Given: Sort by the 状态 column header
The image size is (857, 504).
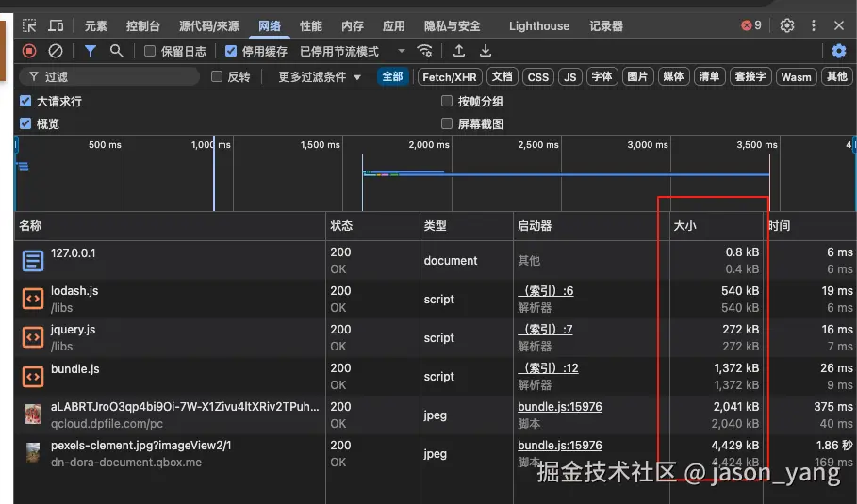Looking at the screenshot, I should tap(372, 226).
